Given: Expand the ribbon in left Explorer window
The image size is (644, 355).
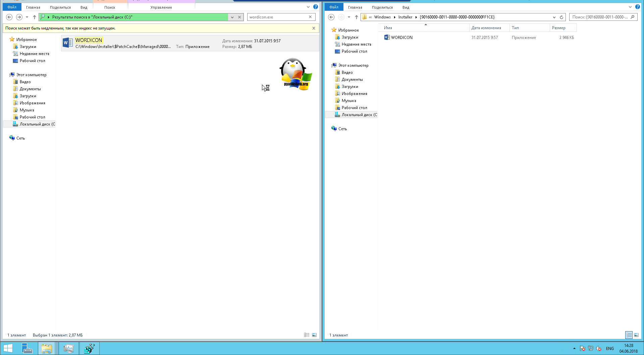Looking at the screenshot, I should tap(308, 7).
